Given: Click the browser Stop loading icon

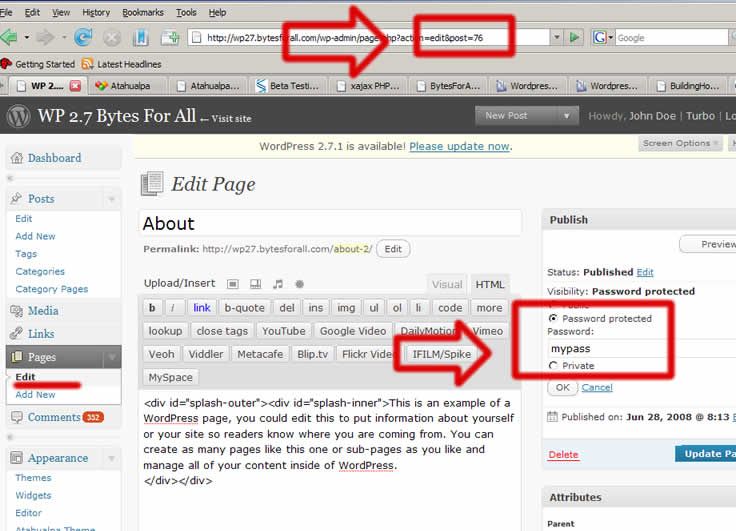Looking at the screenshot, I should 112,38.
